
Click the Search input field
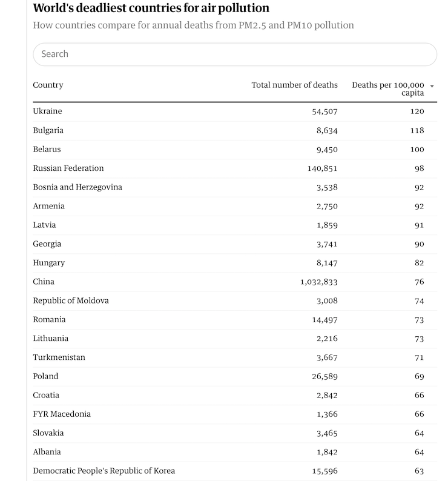coord(235,55)
